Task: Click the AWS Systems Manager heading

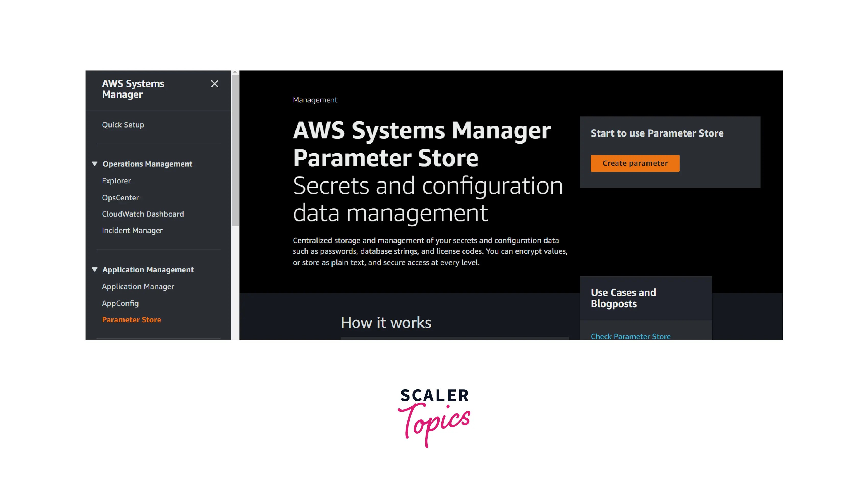Action: point(133,89)
